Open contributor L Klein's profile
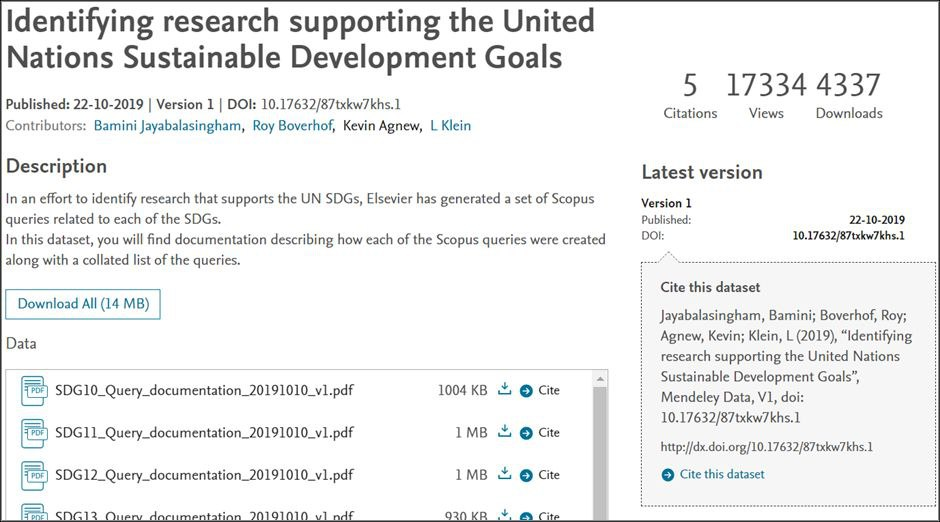 click(x=450, y=126)
